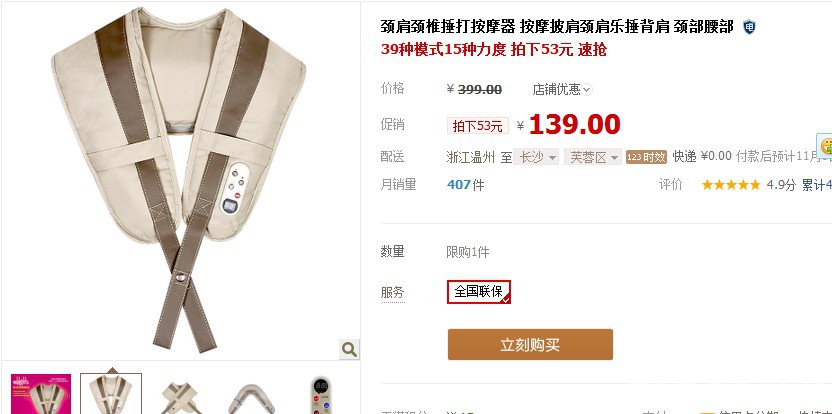This screenshot has width=832, height=414.
Task: Select the remote control panel thumbnail
Action: pos(320,395)
